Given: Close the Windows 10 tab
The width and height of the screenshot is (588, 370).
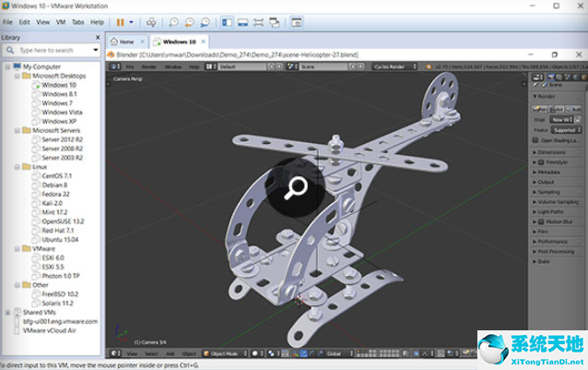Looking at the screenshot, I should tap(204, 42).
